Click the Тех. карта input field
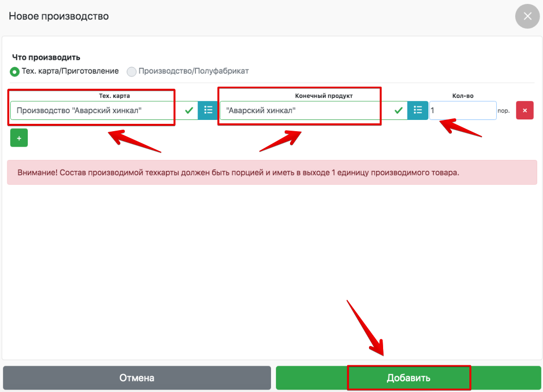 click(93, 111)
